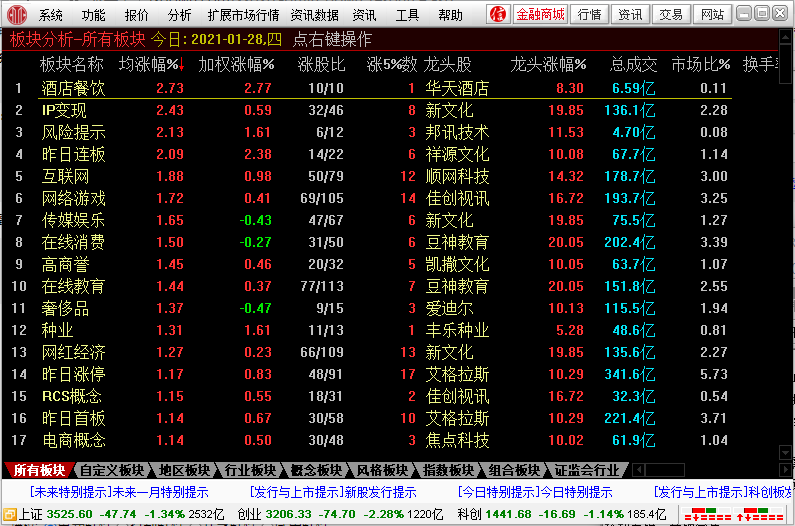This screenshot has height=526, width=795.
Task: Select the 种业 row
Action: (370, 330)
